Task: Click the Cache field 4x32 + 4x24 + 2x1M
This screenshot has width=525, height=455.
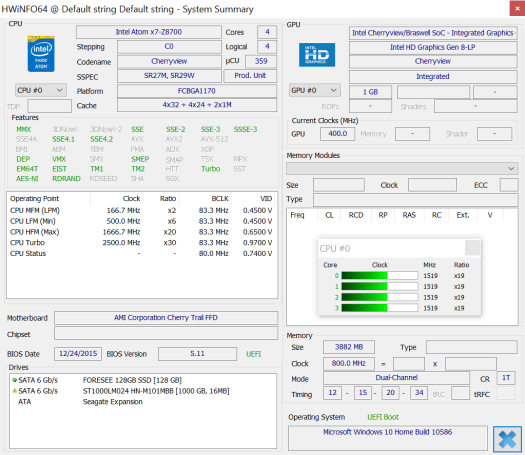Action: pyautogui.click(x=197, y=105)
